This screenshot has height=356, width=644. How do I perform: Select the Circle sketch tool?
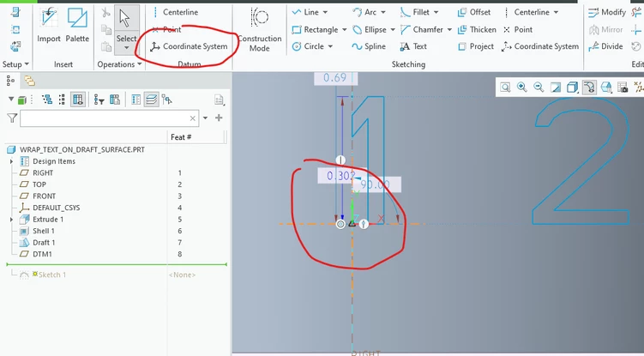point(308,46)
